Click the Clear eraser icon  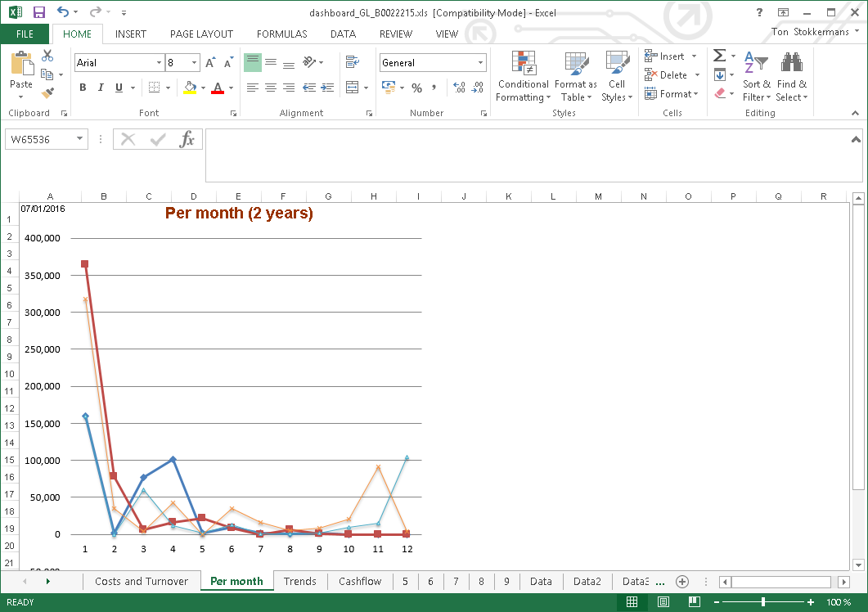tap(720, 93)
